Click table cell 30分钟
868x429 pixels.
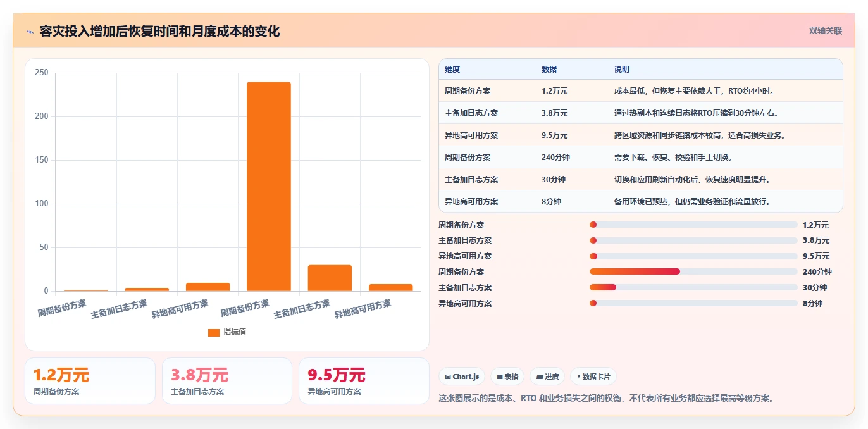[x=554, y=180]
